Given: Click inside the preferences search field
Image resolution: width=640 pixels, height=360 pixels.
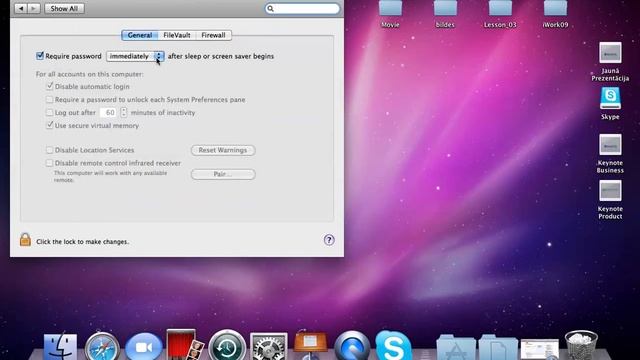Looking at the screenshot, I should click(302, 9).
